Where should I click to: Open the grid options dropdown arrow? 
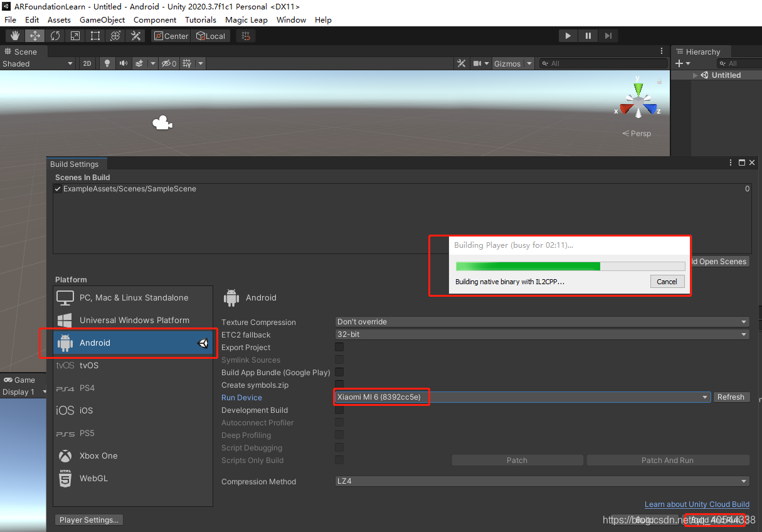click(201, 63)
